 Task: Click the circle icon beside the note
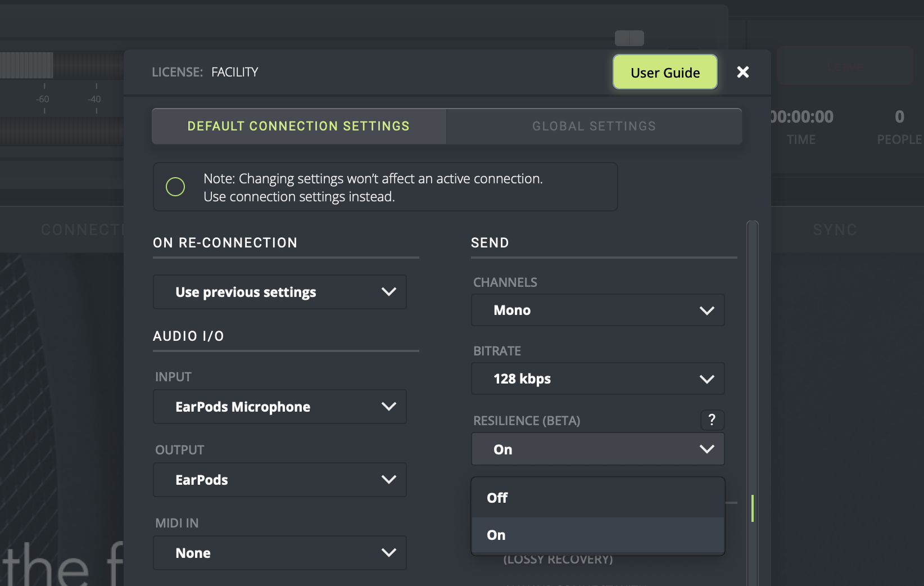click(175, 187)
